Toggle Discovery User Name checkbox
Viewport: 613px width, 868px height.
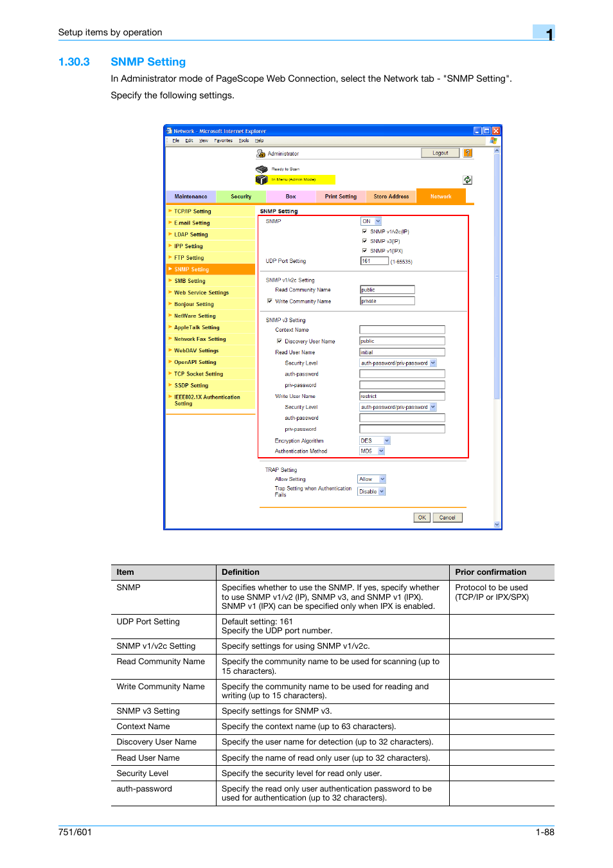click(x=280, y=341)
